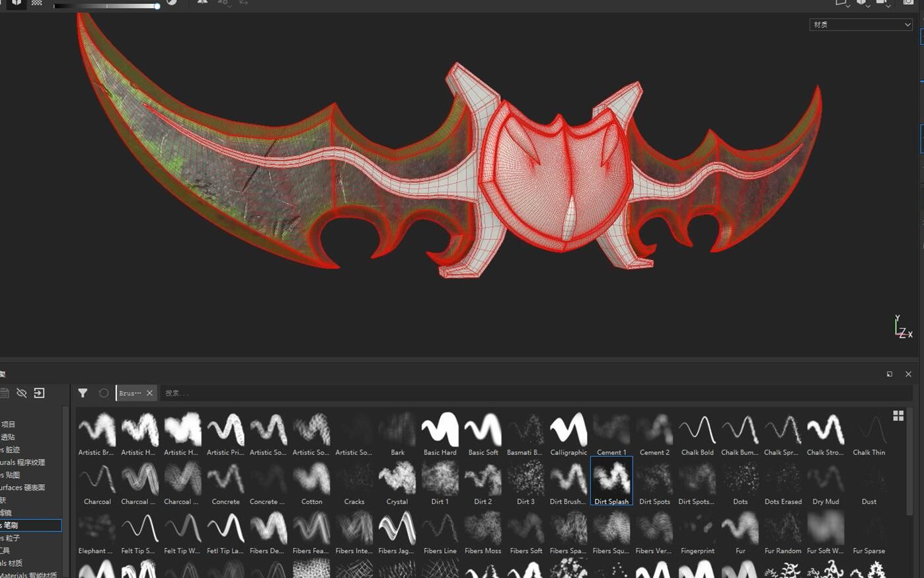This screenshot has width=924, height=578.
Task: Click the circular search-mode icon beside the funnel
Action: click(104, 393)
